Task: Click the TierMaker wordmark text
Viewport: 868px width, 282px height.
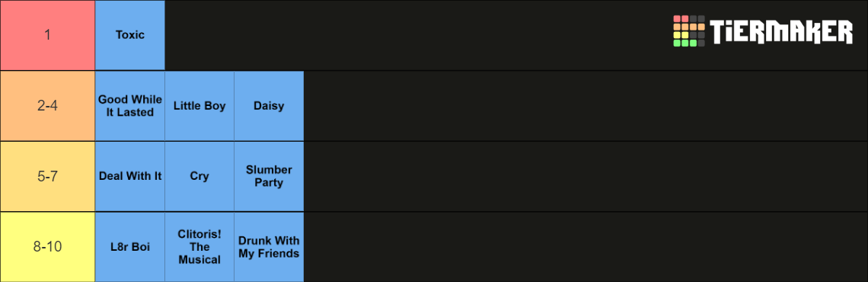Action: click(x=782, y=31)
